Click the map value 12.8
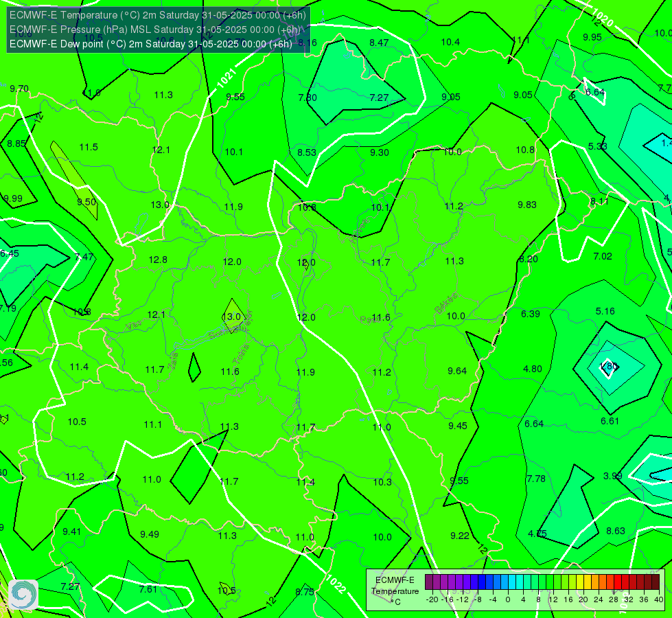The image size is (672, 618). click(158, 260)
